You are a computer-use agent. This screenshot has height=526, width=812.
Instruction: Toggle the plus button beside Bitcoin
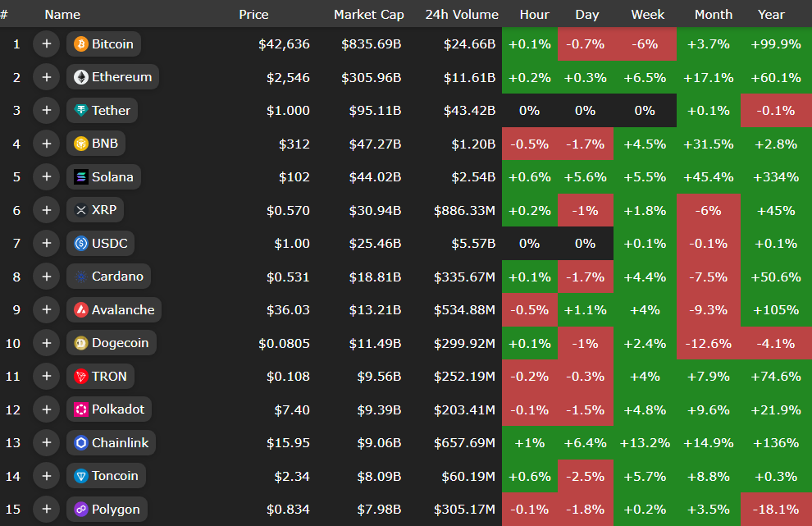[46, 44]
